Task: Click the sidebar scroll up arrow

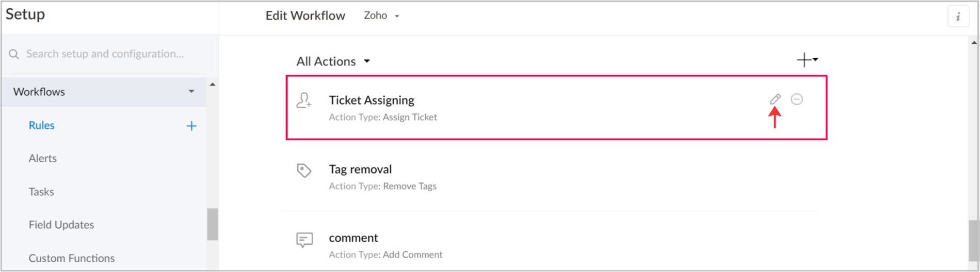Action: 213,84
